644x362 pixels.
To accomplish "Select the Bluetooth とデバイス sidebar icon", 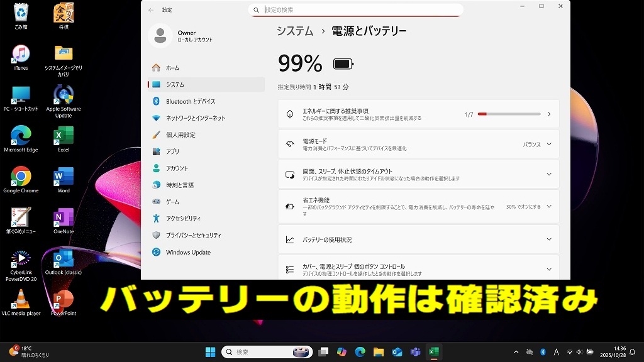I will pyautogui.click(x=156, y=101).
